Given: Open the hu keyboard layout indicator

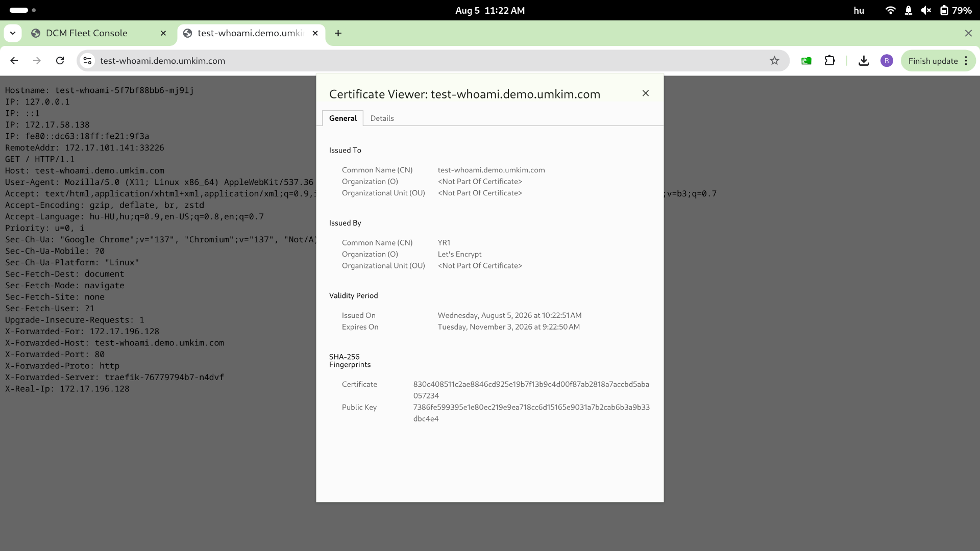Looking at the screenshot, I should pyautogui.click(x=859, y=10).
